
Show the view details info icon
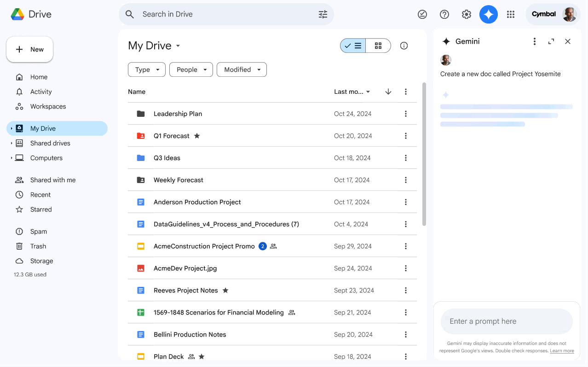click(x=404, y=46)
